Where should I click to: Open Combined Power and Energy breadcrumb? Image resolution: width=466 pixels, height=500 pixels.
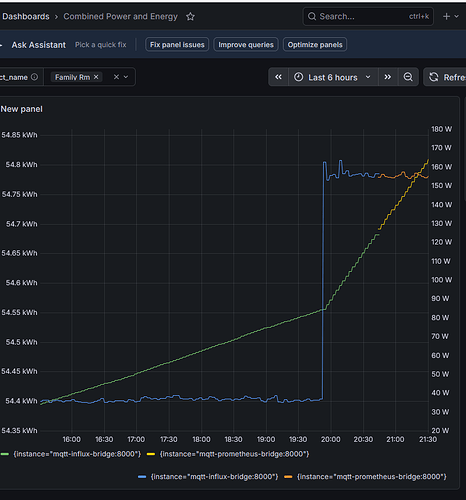(120, 17)
